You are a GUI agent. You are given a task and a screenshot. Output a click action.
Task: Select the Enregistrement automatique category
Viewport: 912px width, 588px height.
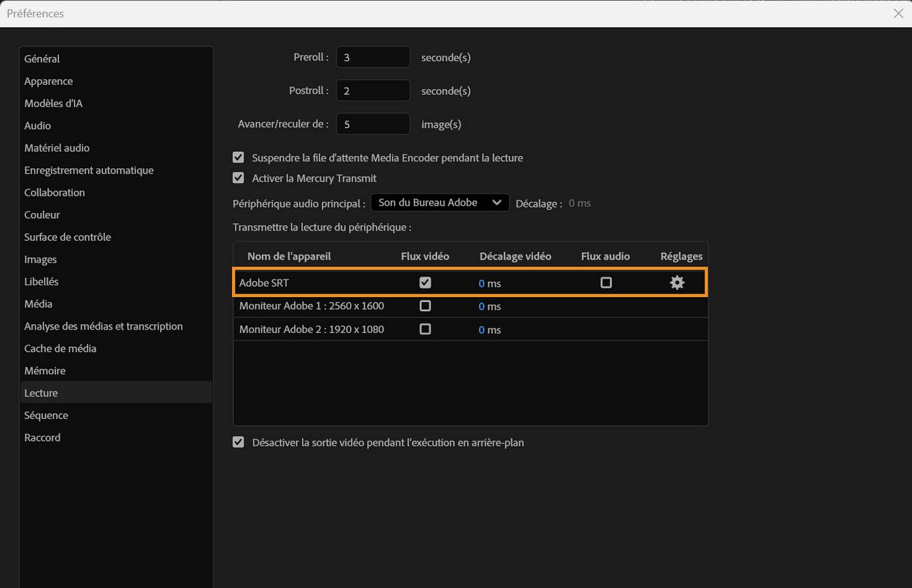pyautogui.click(x=88, y=170)
